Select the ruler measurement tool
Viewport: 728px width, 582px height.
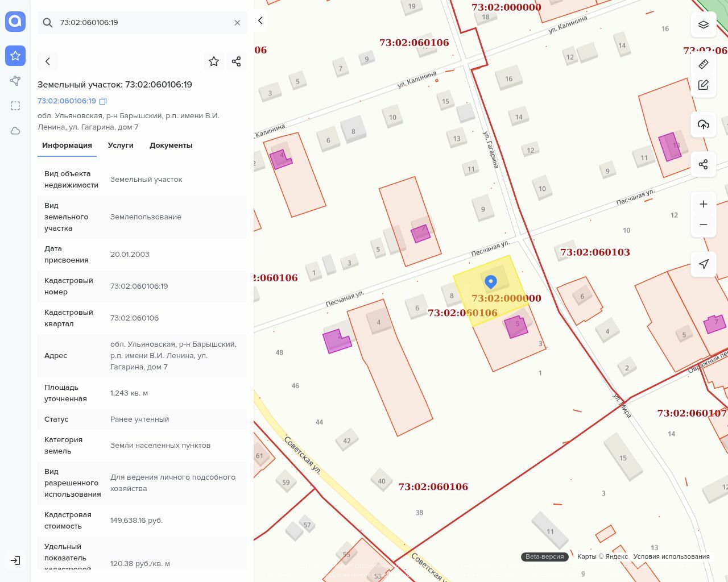pyautogui.click(x=703, y=64)
